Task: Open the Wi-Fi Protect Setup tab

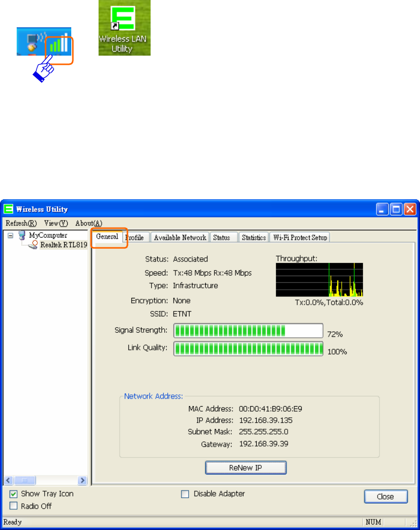Action: tap(300, 238)
